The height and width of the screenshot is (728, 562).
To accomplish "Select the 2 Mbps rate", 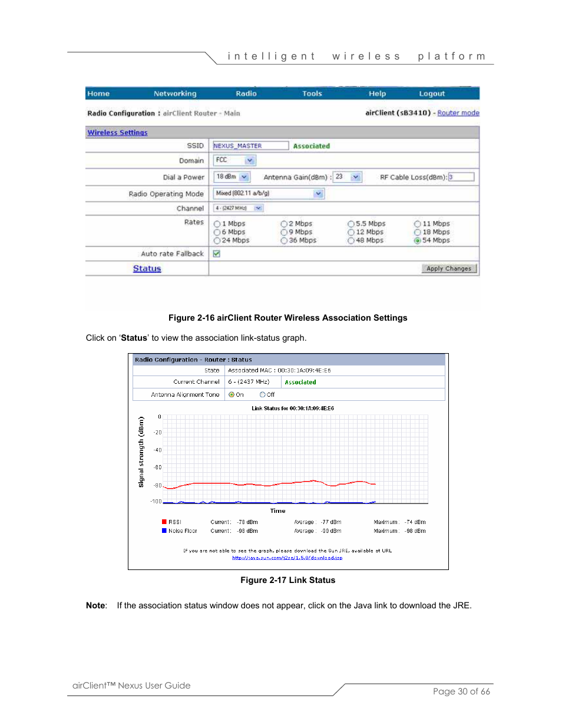I will click(284, 224).
